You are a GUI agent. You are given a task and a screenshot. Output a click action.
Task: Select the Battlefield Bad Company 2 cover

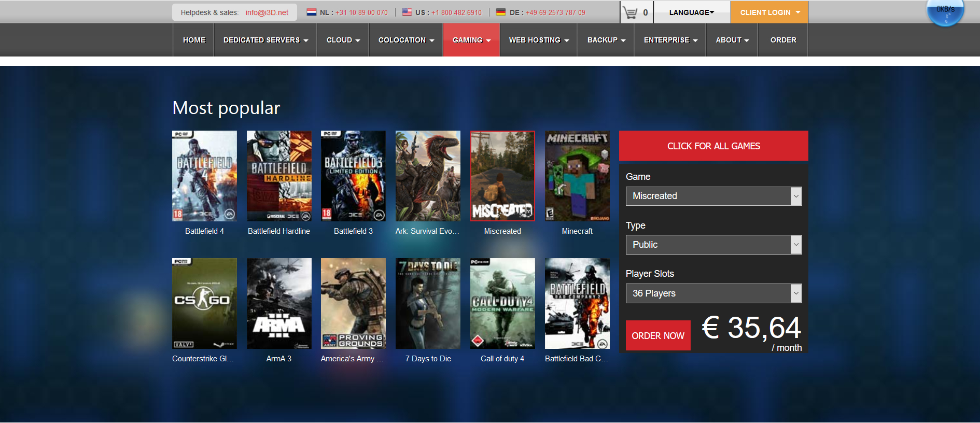[x=577, y=303]
